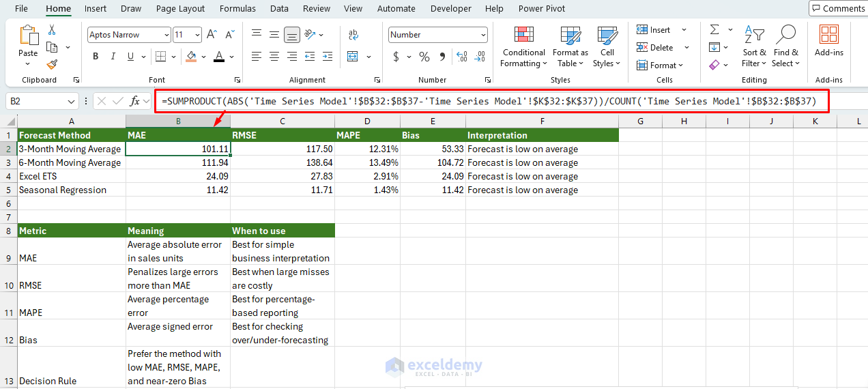Toggle underline formatting
Image resolution: width=868 pixels, height=389 pixels.
(x=131, y=57)
